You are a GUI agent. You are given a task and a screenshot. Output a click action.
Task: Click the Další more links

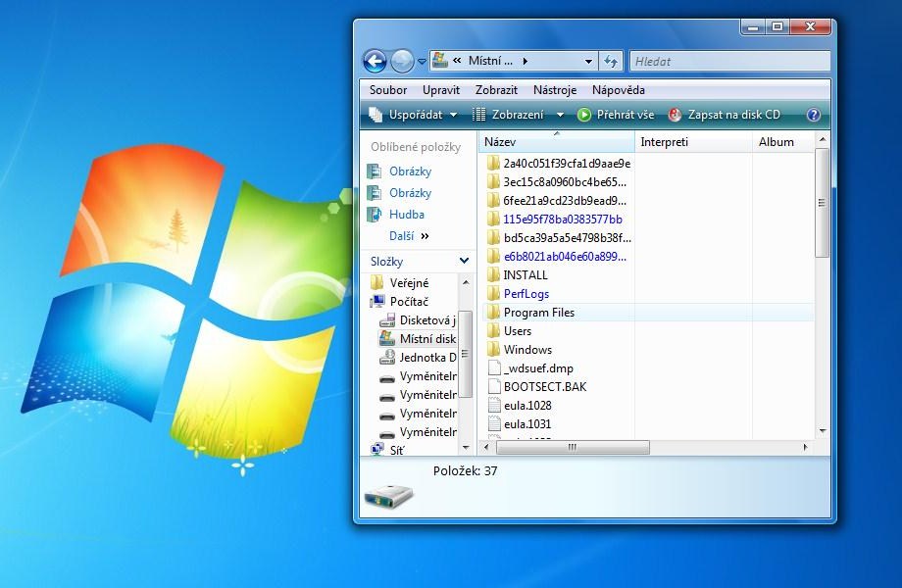pyautogui.click(x=409, y=235)
